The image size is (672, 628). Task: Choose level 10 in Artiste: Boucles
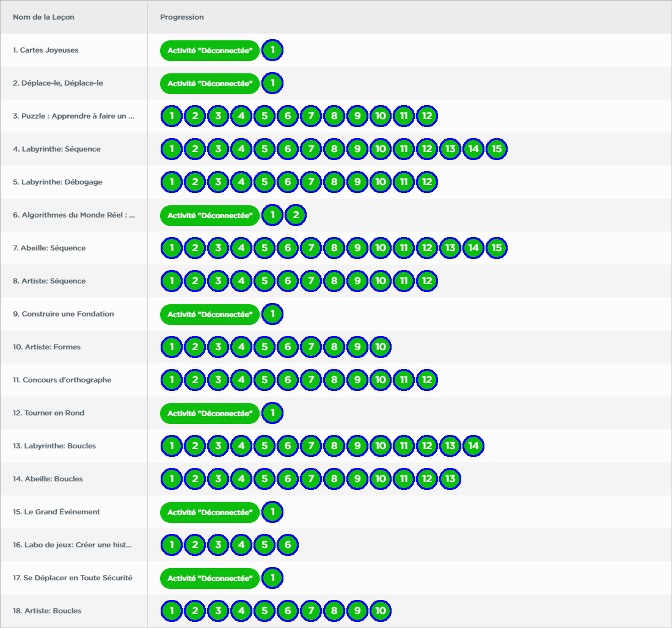tap(381, 611)
